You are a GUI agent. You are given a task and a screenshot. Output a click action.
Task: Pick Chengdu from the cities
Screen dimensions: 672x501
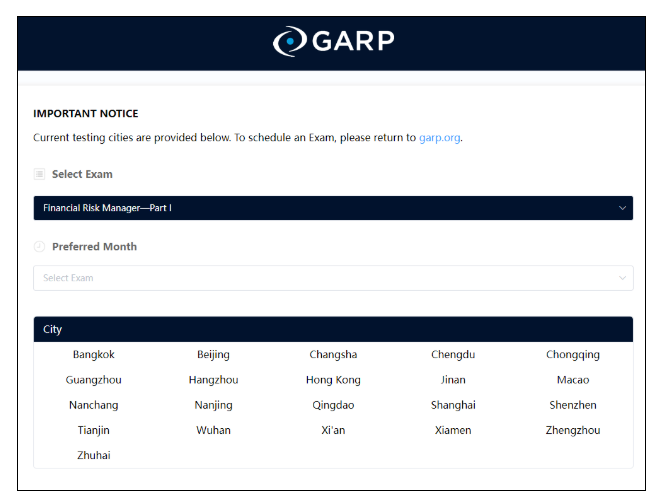[x=453, y=355]
